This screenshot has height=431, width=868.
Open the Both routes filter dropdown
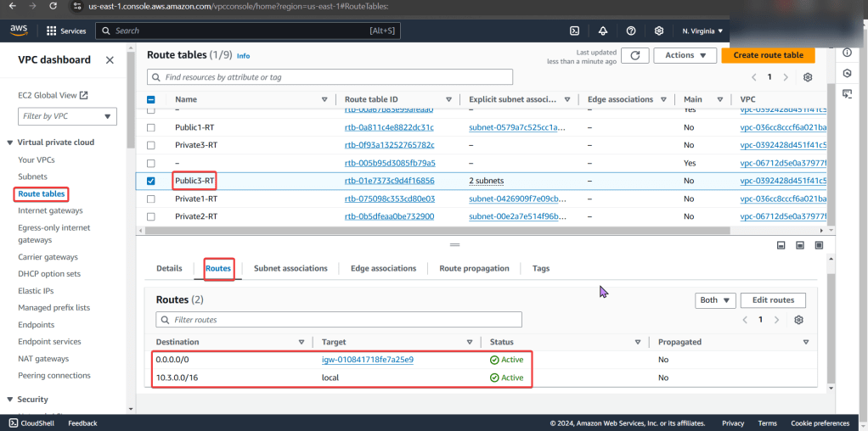[x=714, y=300]
